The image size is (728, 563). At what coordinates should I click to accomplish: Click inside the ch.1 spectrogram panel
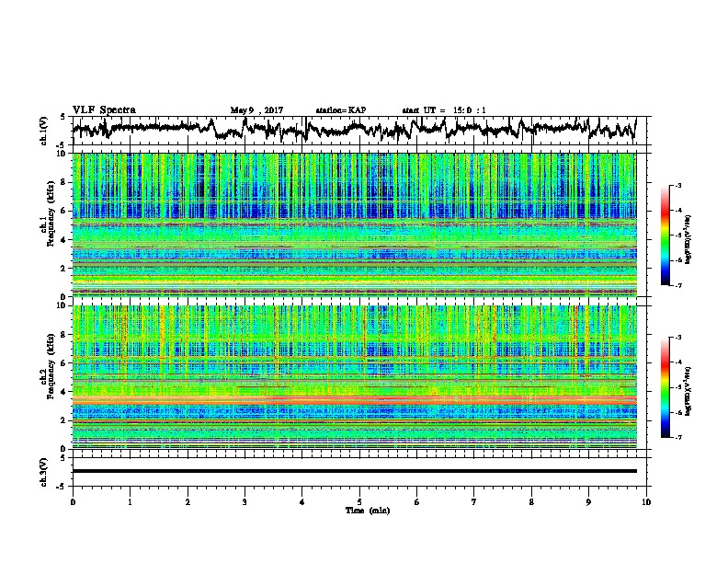pos(354,224)
